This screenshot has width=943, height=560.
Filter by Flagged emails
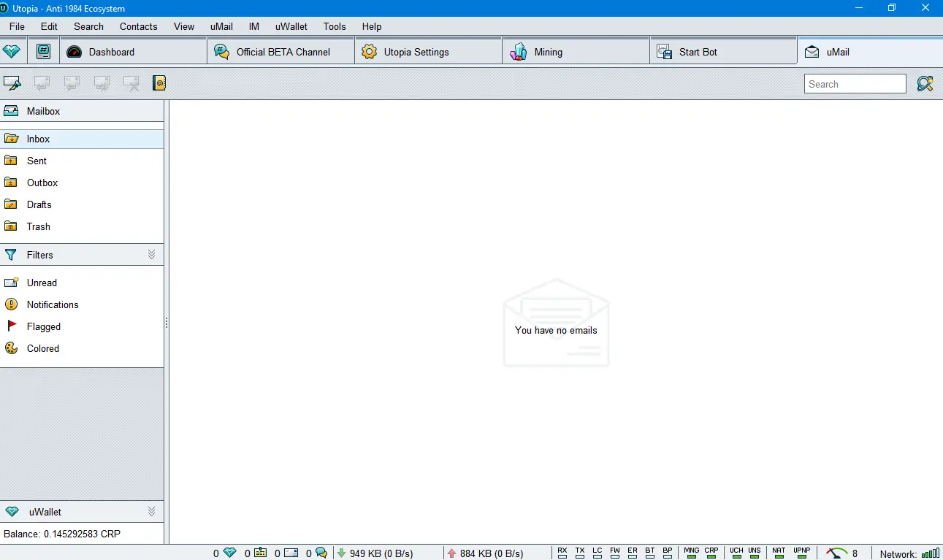pyautogui.click(x=82, y=326)
